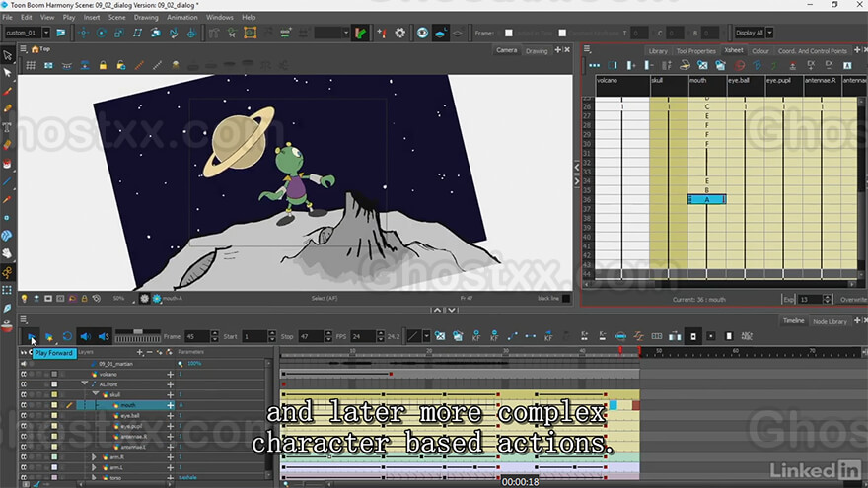The image size is (868, 488).
Task: Toggle Sound Scrubbing speaker icon
Action: pyautogui.click(x=104, y=336)
